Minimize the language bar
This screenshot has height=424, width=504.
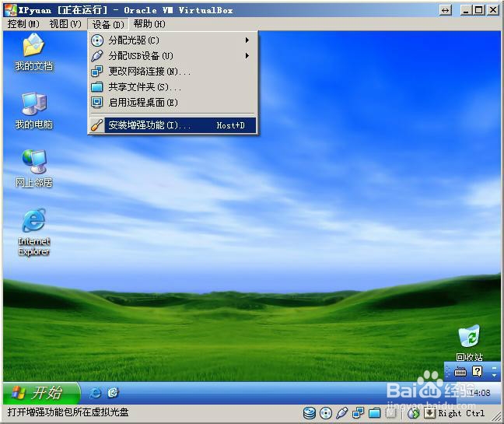tap(494, 368)
